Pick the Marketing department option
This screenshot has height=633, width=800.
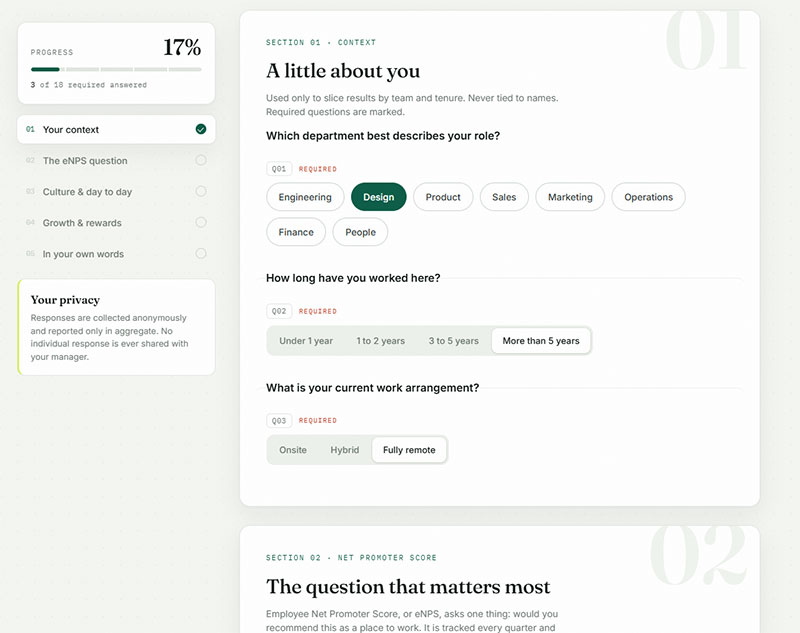coord(570,197)
